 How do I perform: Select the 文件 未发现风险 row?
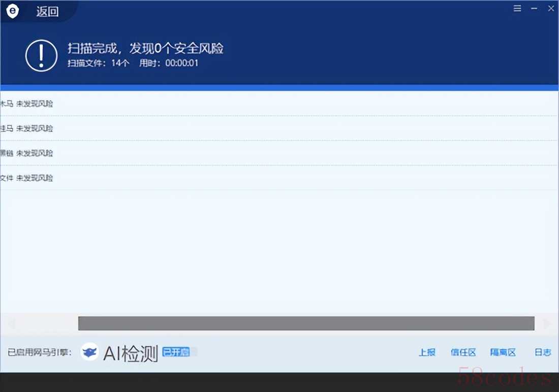pyautogui.click(x=279, y=178)
